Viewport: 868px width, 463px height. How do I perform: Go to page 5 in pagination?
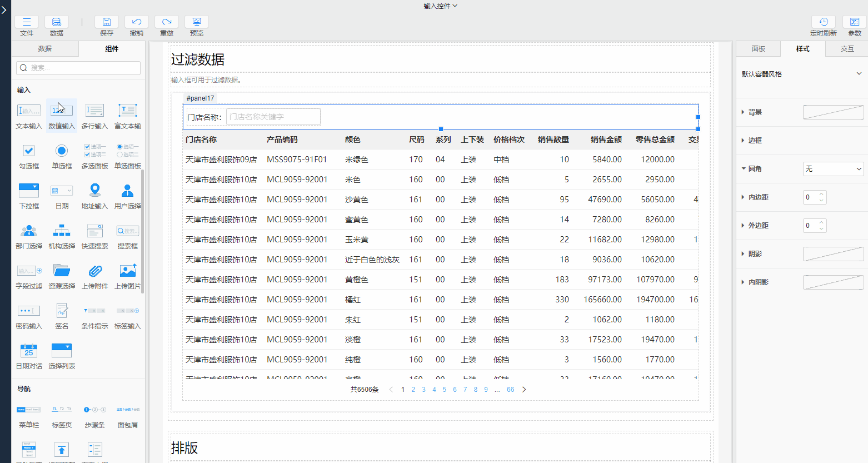pyautogui.click(x=445, y=390)
